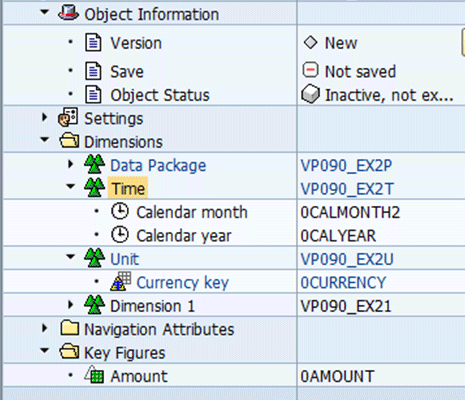Click the Currency key unit icon
Screen dimensions: 465x400
(121, 281)
